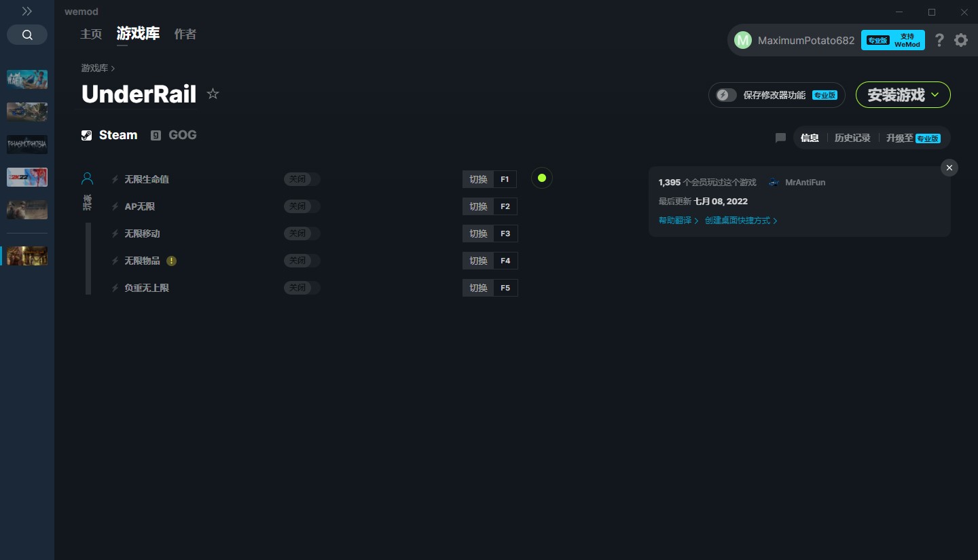
Task: Toggle 负重无上限 switch
Action: click(x=302, y=288)
